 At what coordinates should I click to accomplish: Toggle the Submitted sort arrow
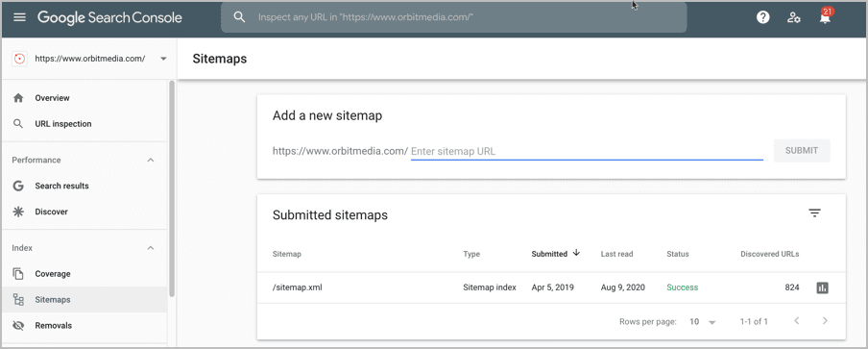coord(576,253)
